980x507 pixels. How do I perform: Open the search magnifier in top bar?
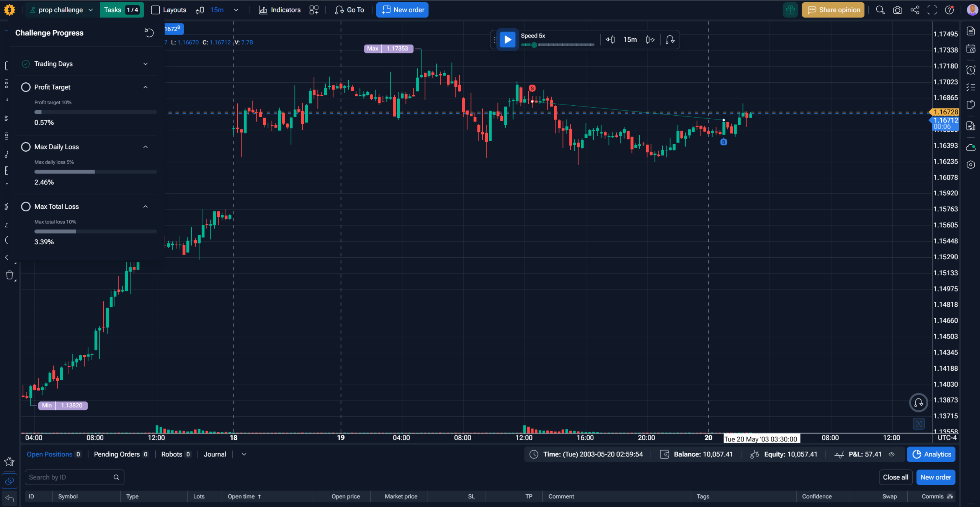click(x=880, y=10)
